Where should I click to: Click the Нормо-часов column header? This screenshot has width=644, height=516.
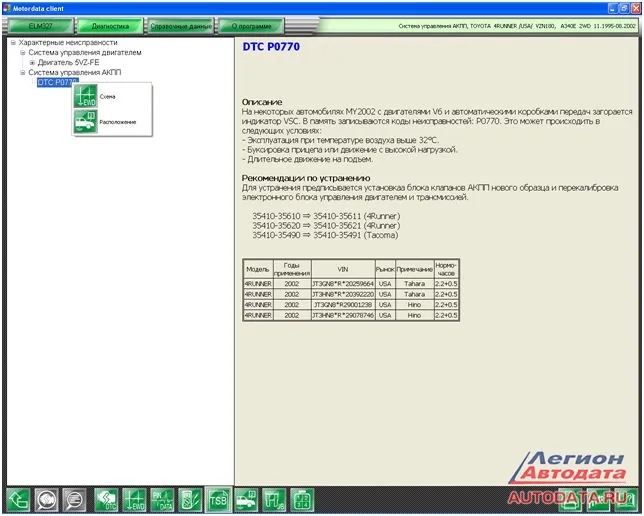click(446, 269)
